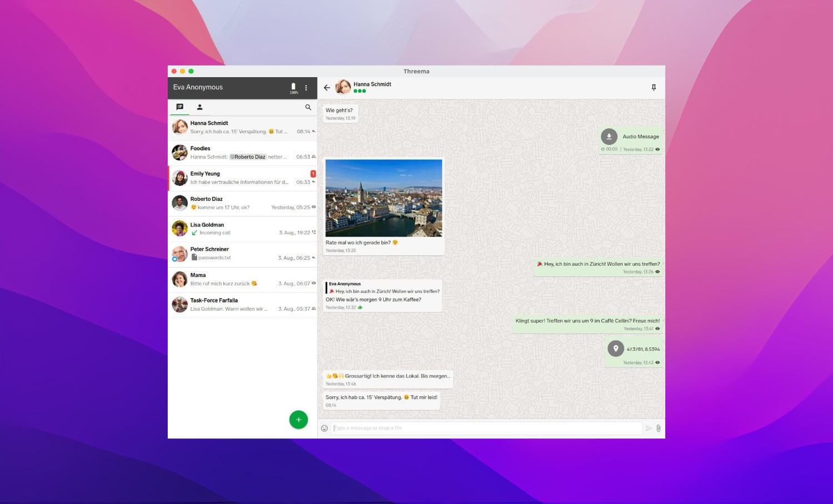833x504 pixels.
Task: Click the battery status icon
Action: tap(294, 87)
